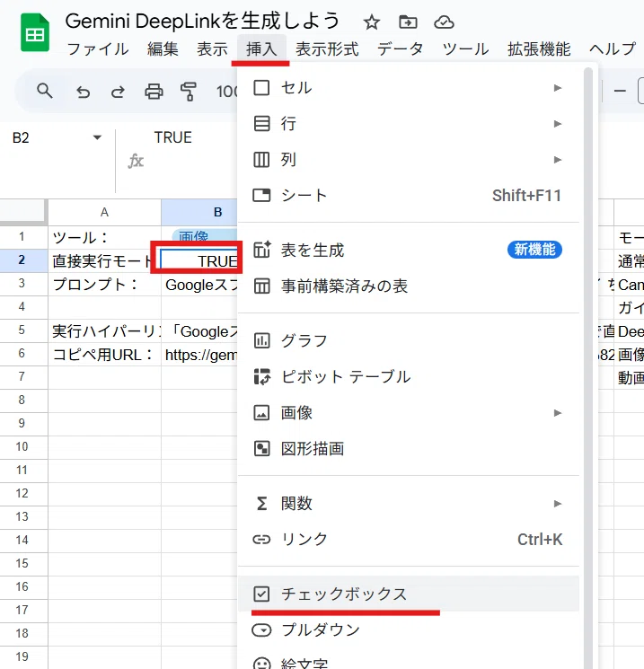
Task: Click the insert menu scrollbar
Action: pos(588,367)
